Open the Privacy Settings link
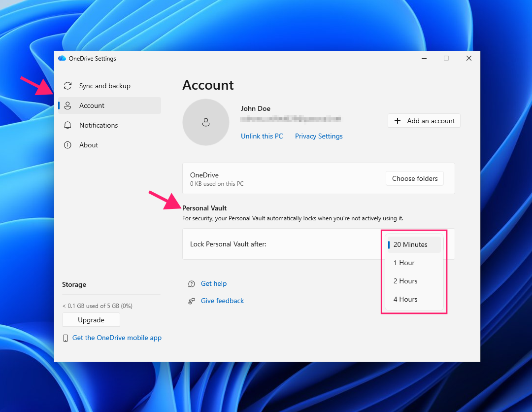This screenshot has height=412, width=532. coord(319,136)
